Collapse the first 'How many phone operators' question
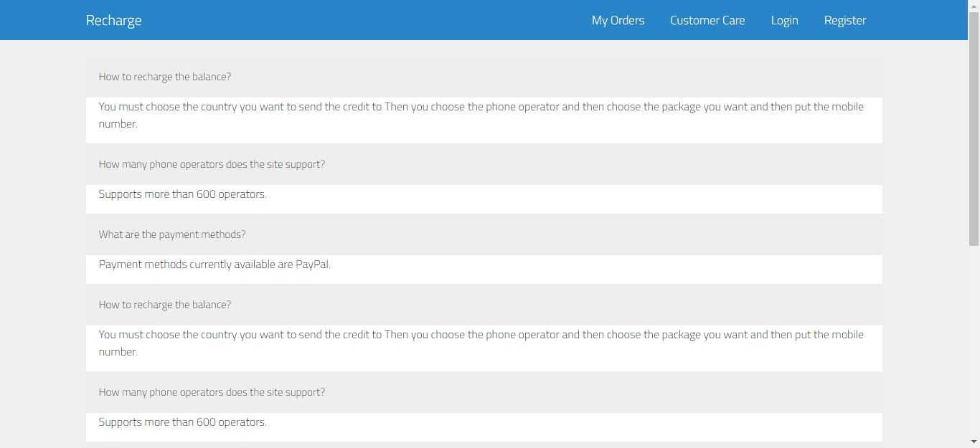 coord(212,164)
